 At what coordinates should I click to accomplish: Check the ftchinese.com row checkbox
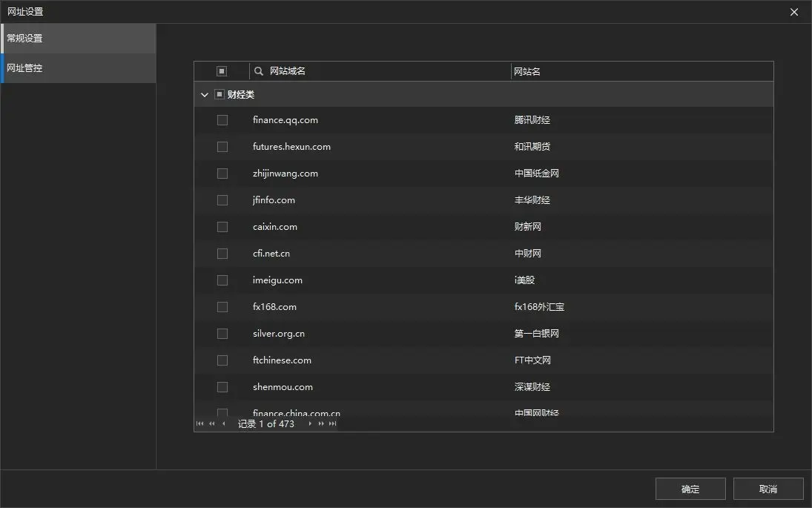point(222,360)
